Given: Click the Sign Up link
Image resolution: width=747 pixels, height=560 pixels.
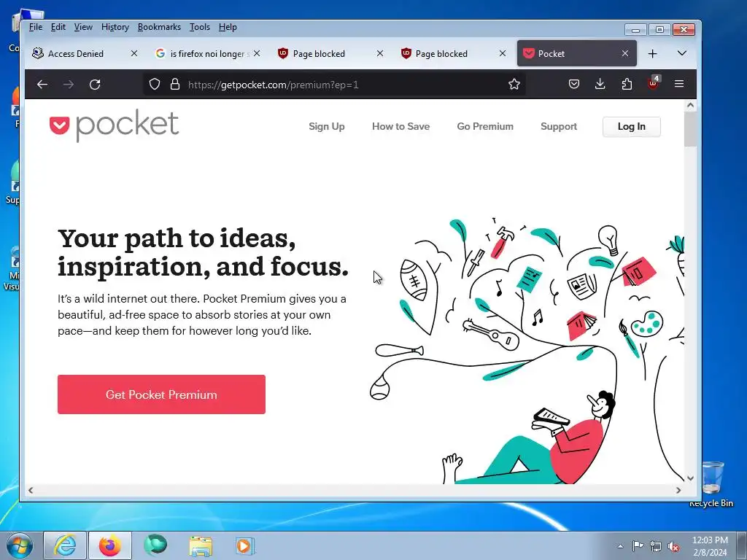Looking at the screenshot, I should pos(327,126).
